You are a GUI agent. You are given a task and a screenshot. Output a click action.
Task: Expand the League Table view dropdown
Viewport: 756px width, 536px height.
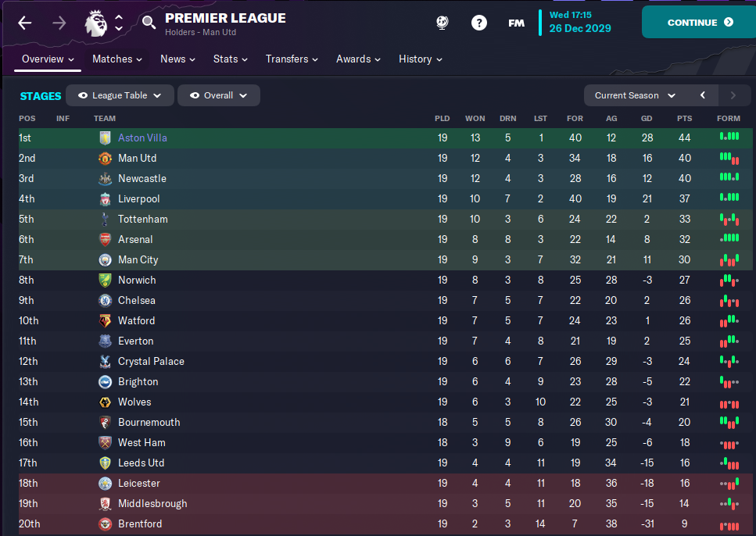point(120,95)
